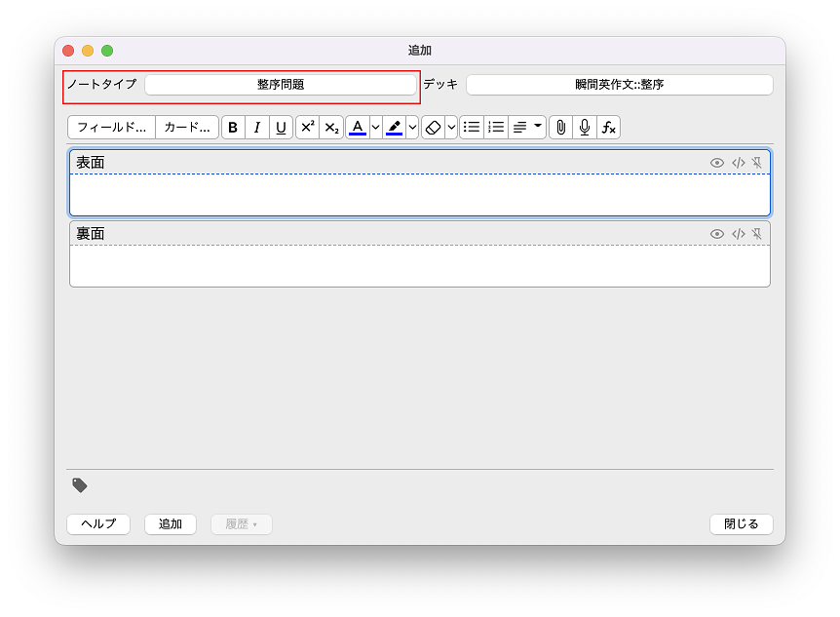Apply text color with the A icon

pos(358,128)
